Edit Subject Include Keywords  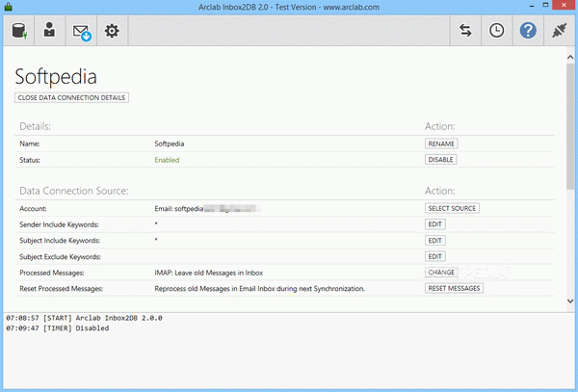pos(435,241)
